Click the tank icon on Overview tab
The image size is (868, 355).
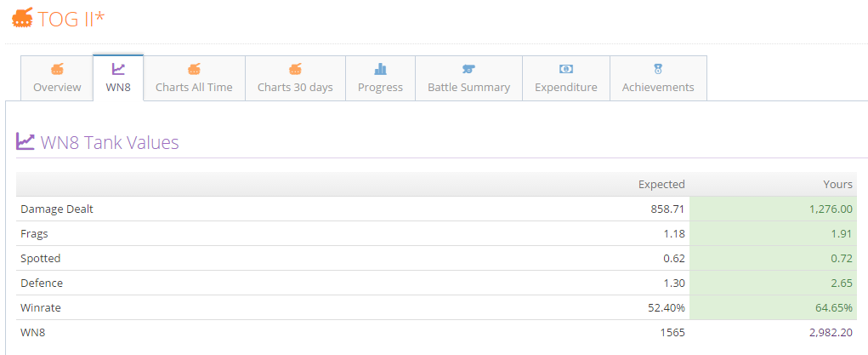point(57,69)
